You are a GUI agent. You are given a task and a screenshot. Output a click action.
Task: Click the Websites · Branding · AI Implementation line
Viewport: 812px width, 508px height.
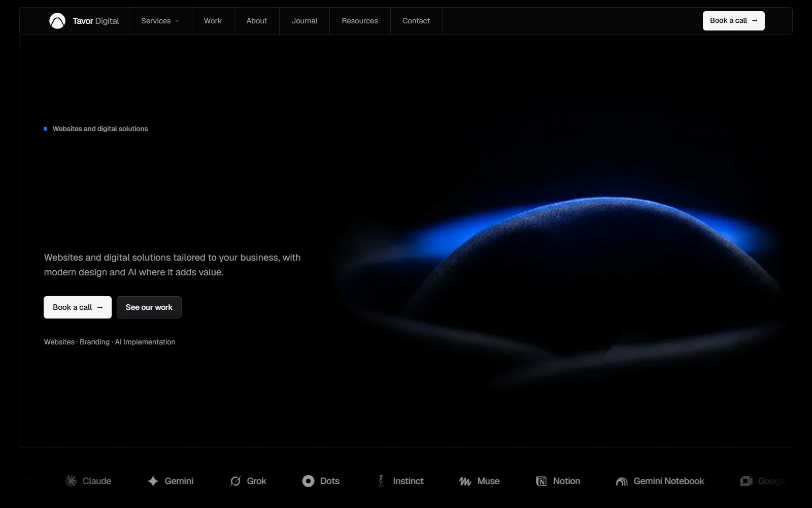(110, 342)
